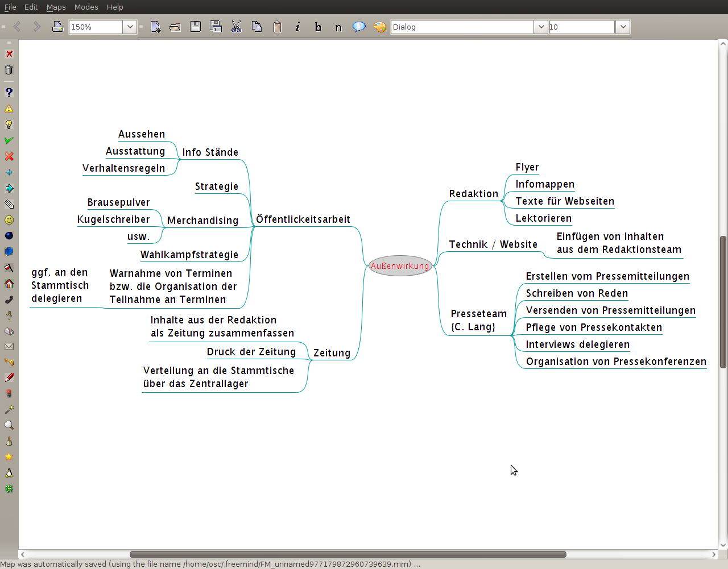
Task: Open the Maps menu
Action: (56, 7)
